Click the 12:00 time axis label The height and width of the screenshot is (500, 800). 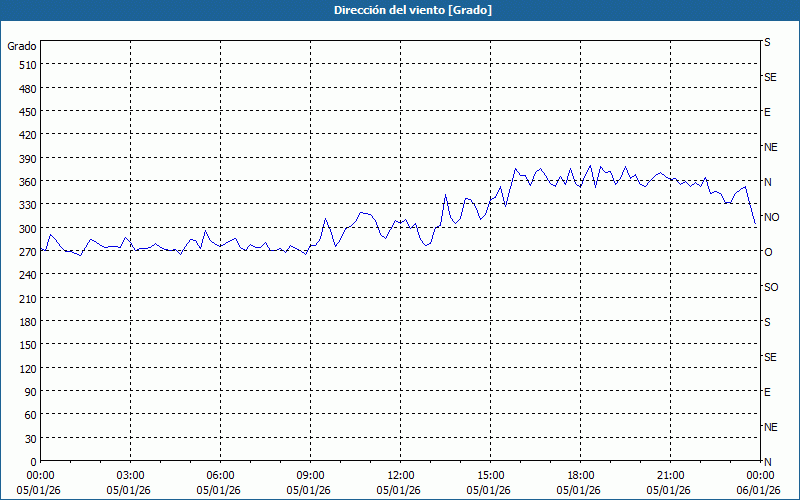401,475
